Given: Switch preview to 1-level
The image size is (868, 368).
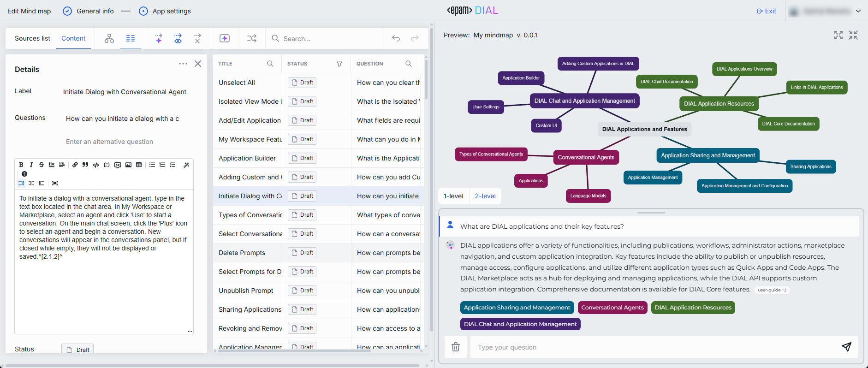Looking at the screenshot, I should click(x=453, y=196).
